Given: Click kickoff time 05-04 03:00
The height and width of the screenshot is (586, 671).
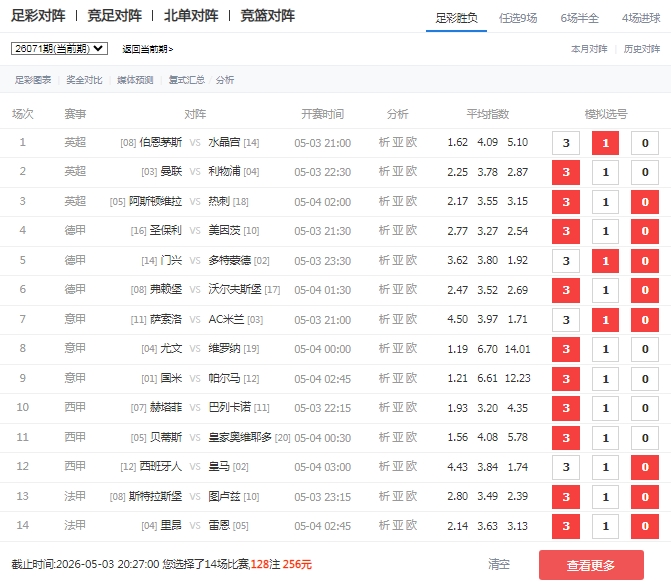Looking at the screenshot, I should pos(323,467).
